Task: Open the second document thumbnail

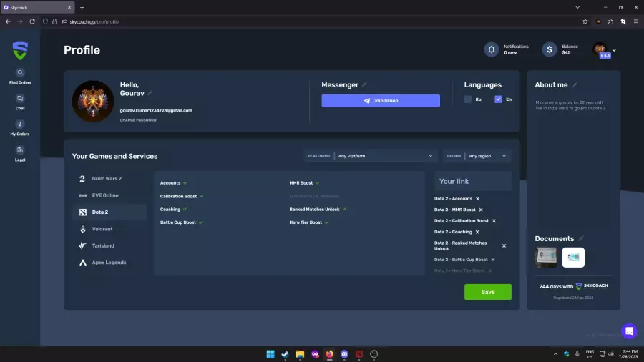Action: pos(573,258)
